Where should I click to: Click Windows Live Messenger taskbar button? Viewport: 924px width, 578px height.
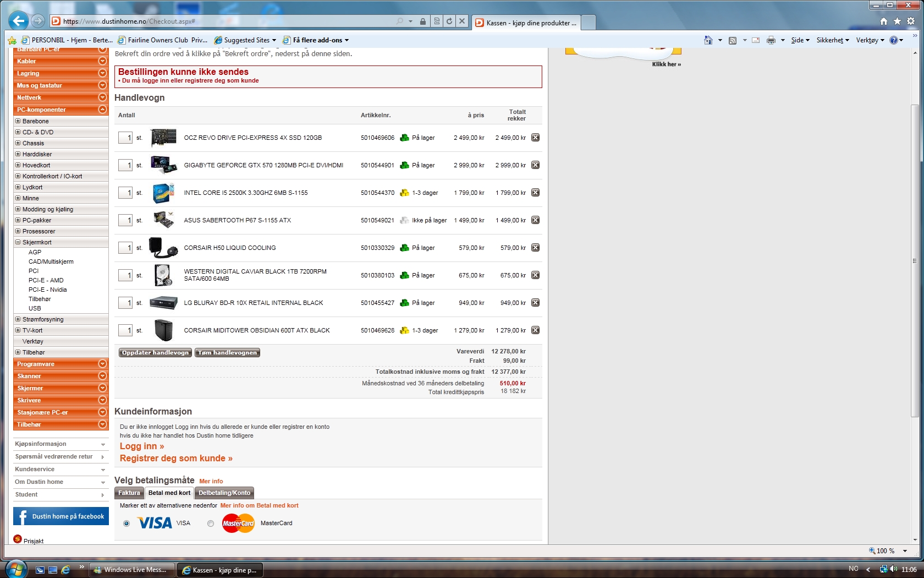[x=132, y=570]
